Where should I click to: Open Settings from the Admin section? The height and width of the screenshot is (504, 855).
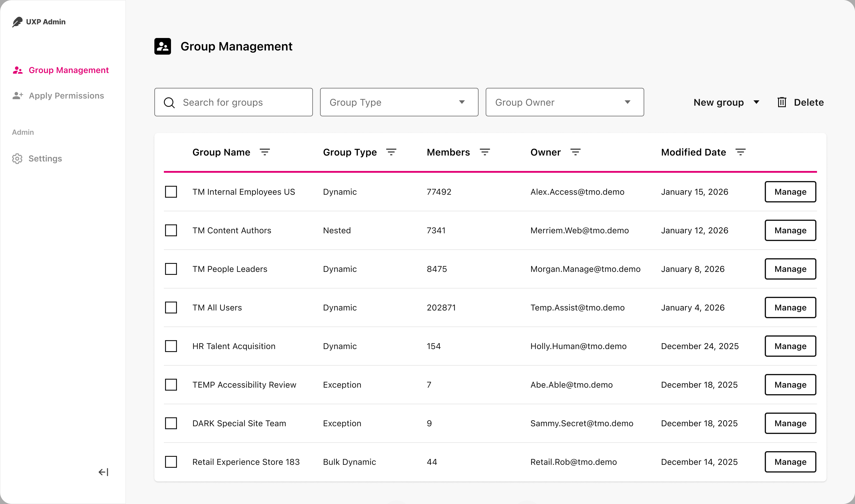tap(37, 159)
